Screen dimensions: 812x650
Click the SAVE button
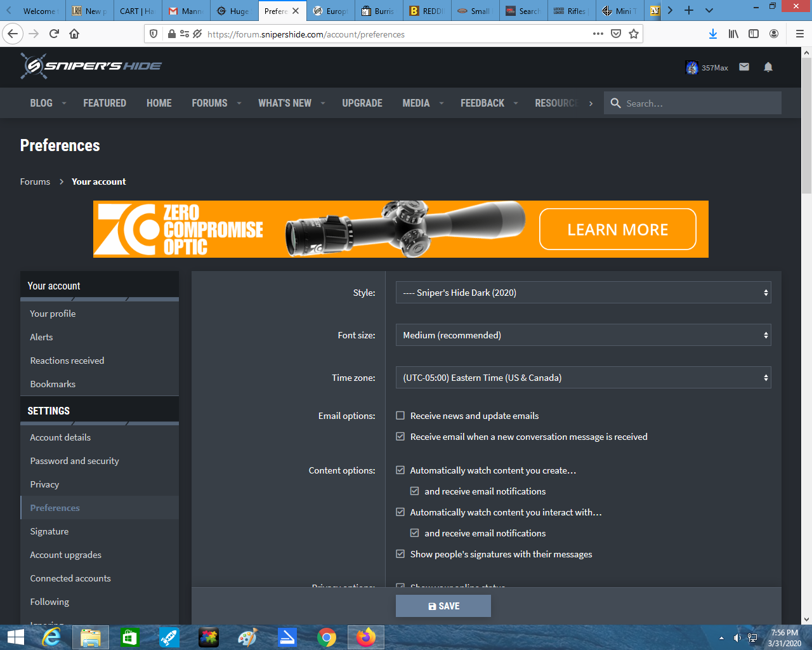443,606
